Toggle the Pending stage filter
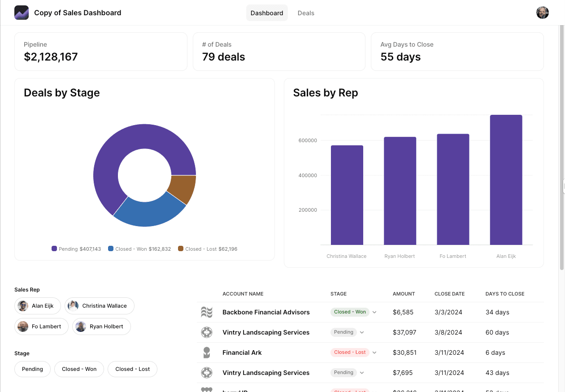Image resolution: width=565 pixels, height=392 pixels. coord(32,369)
